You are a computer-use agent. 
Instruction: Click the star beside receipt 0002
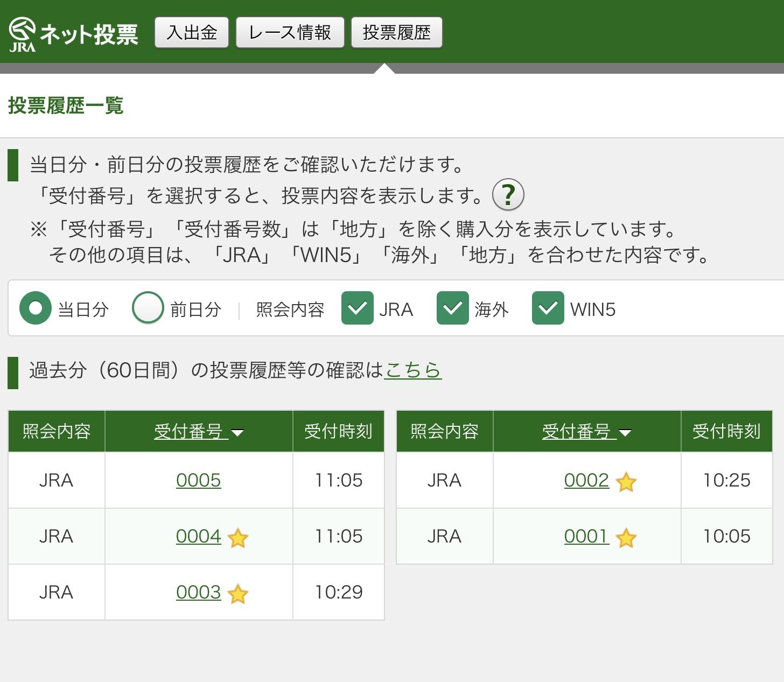pos(626,482)
